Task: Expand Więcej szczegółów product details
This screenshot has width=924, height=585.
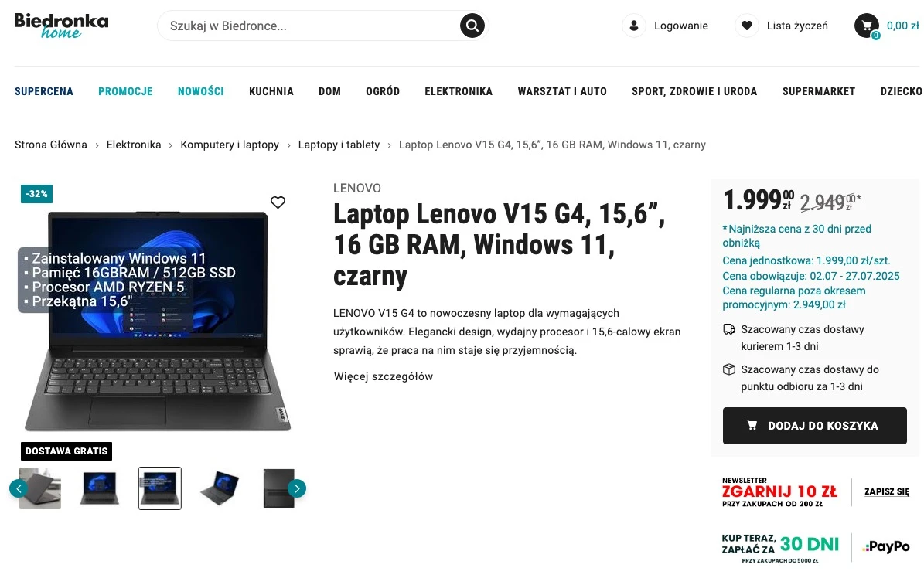Action: click(x=383, y=376)
